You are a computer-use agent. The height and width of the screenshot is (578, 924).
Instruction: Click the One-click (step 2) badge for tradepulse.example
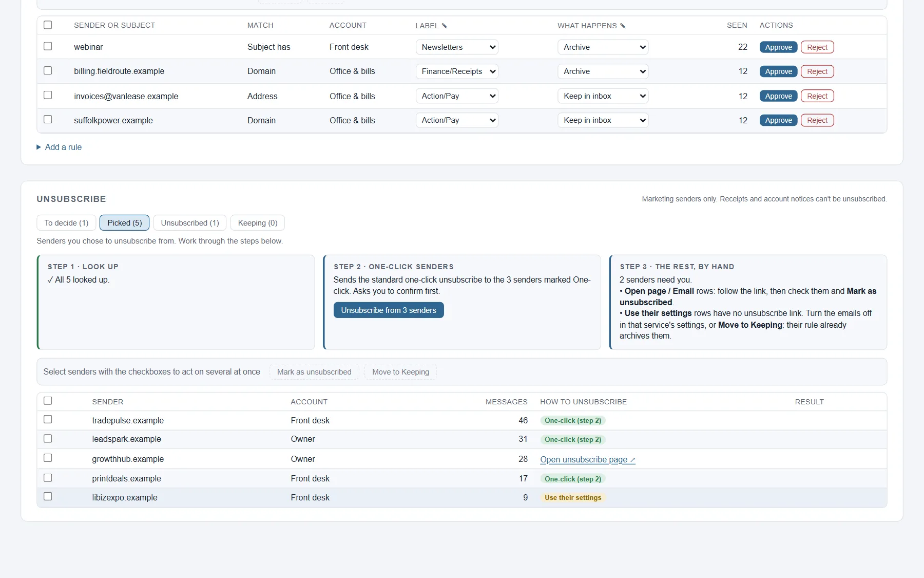pos(573,421)
